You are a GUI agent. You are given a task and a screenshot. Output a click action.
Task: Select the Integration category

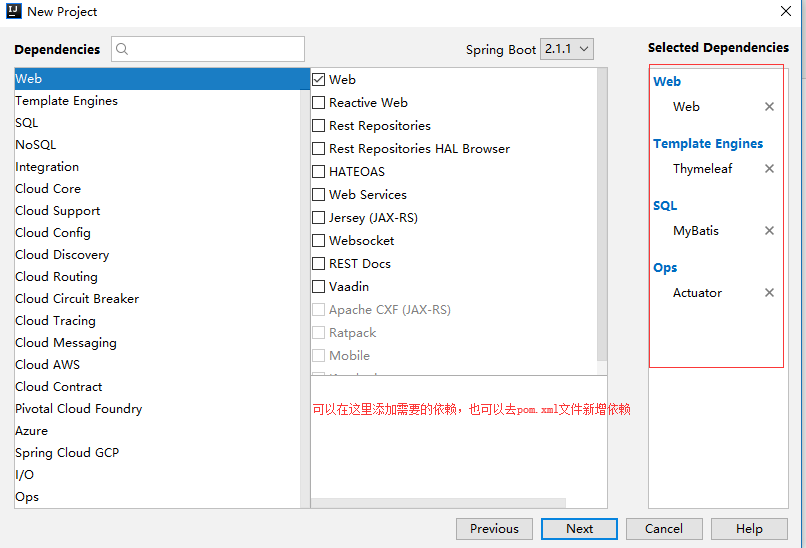(x=157, y=167)
